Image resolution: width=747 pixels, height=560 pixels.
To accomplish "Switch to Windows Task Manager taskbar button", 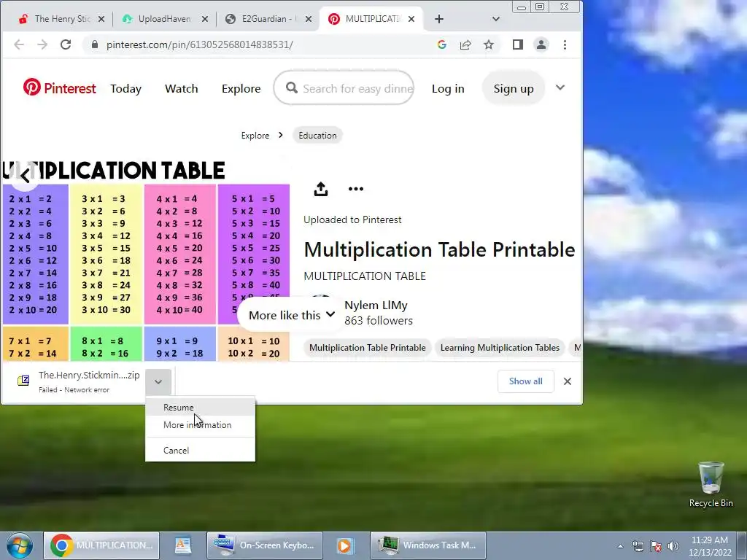I will [427, 545].
